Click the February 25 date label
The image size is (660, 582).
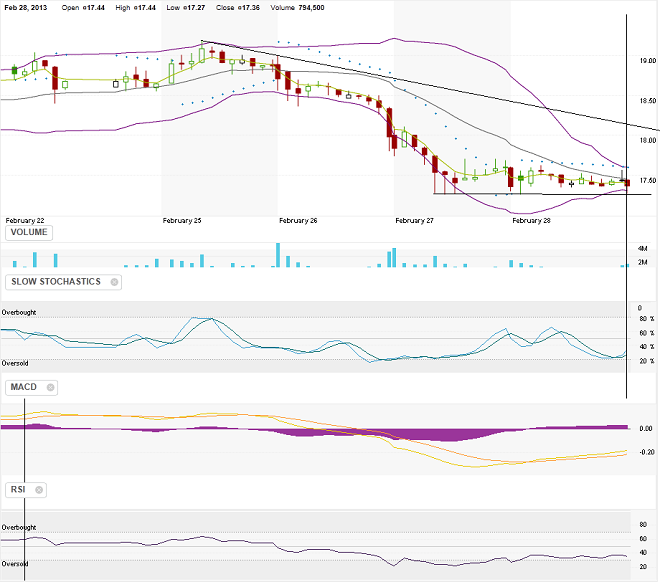pyautogui.click(x=182, y=220)
